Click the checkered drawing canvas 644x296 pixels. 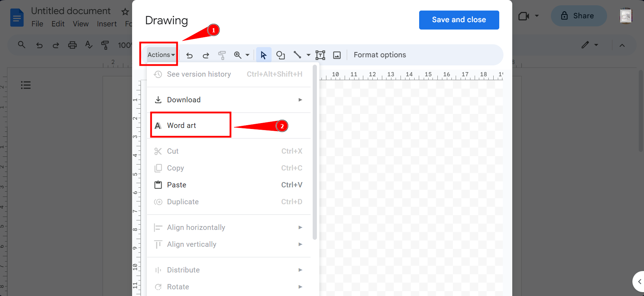tap(411, 188)
